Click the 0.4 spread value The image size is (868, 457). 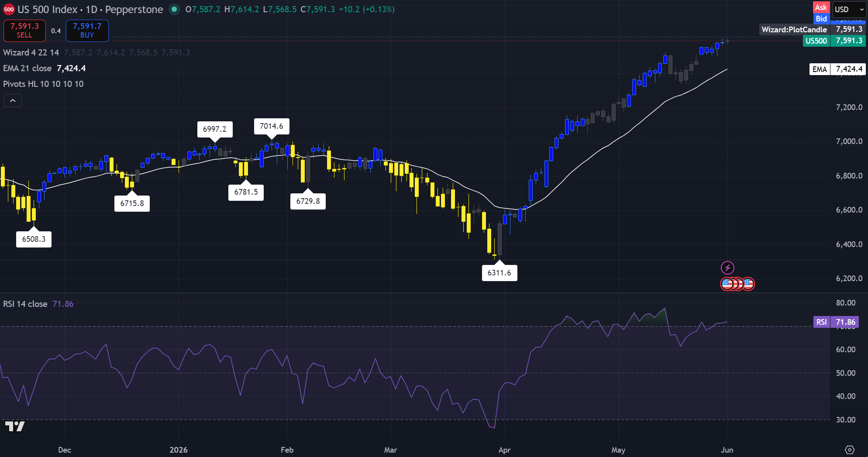click(x=56, y=31)
